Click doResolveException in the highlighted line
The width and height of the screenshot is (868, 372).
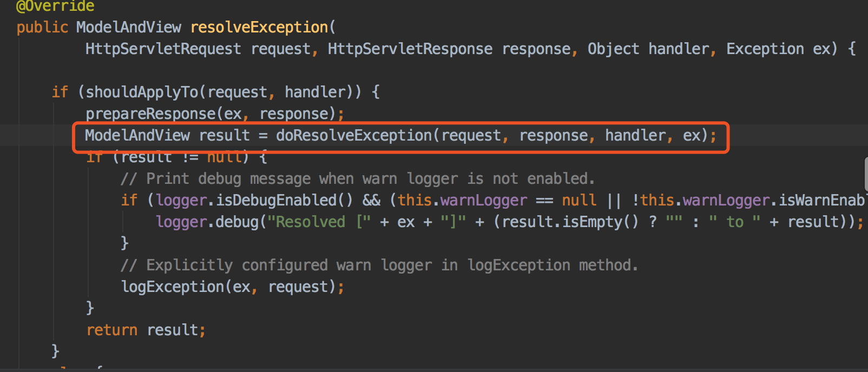pos(354,135)
